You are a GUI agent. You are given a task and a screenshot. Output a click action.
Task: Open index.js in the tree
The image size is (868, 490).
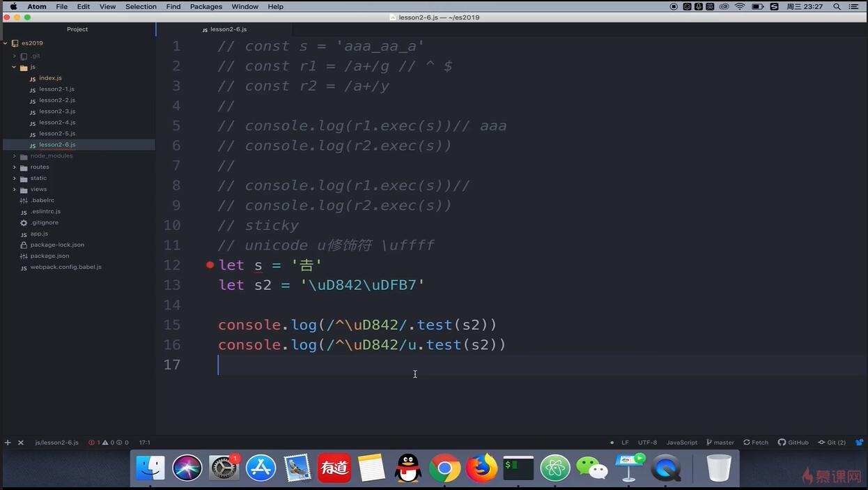(x=50, y=78)
